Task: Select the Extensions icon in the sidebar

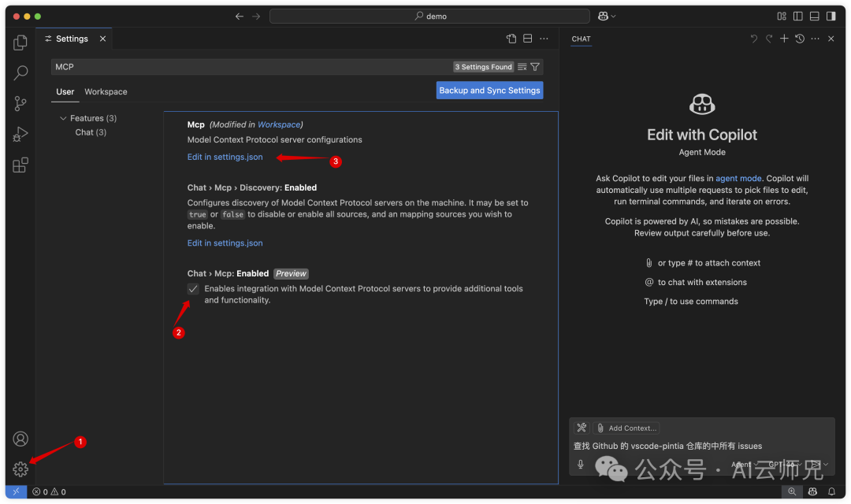Action: pyautogui.click(x=20, y=164)
